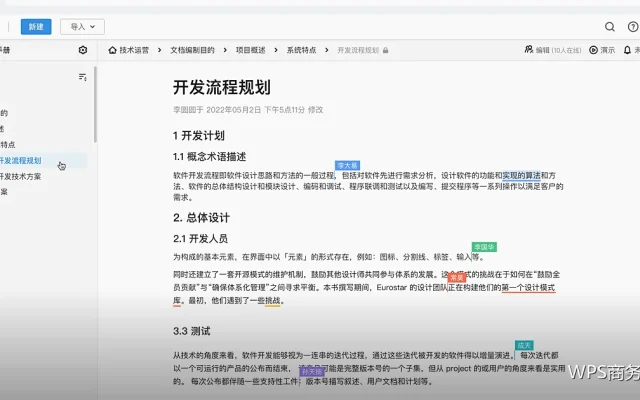Viewport: 640px width, 400px height.
Task: Click highlighted text 实现的算法
Action: click(521, 176)
